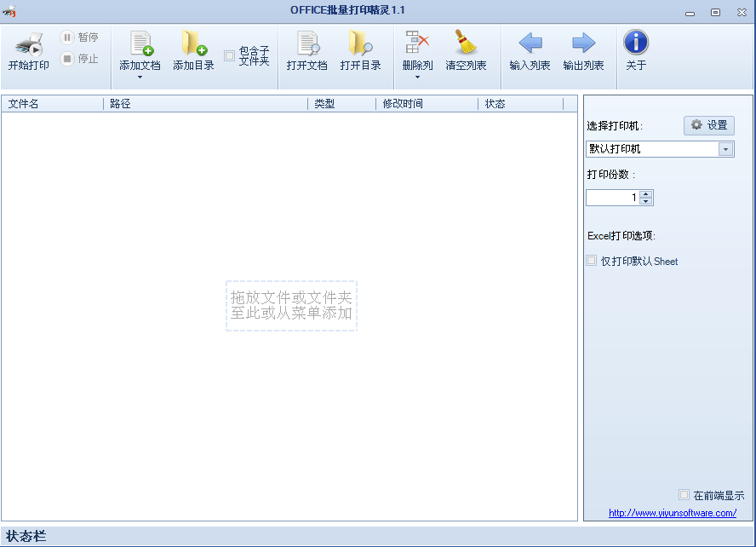Open the 默认打印机 printer dropdown
756x547 pixels.
click(726, 149)
